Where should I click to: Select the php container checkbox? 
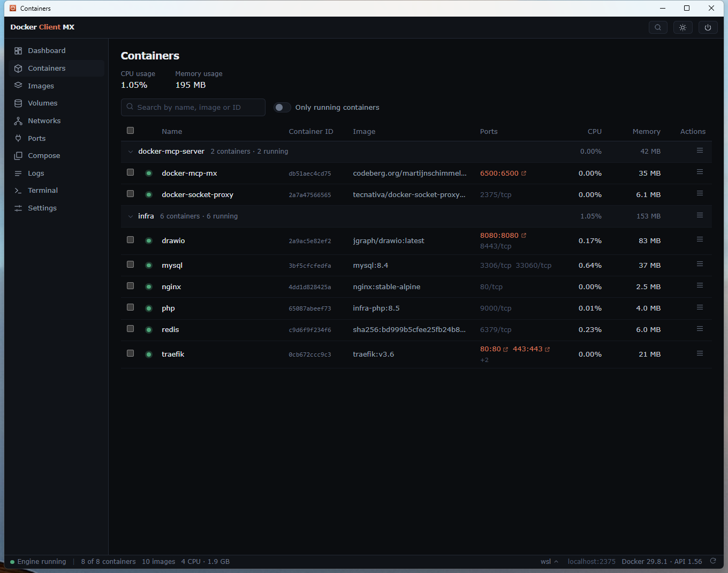pyautogui.click(x=130, y=307)
